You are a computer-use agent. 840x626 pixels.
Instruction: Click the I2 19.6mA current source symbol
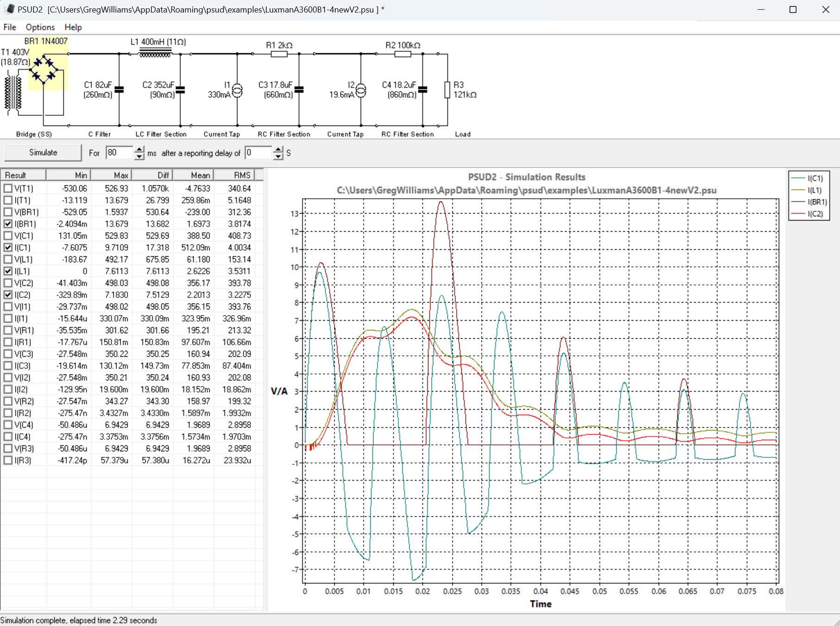coord(361,90)
